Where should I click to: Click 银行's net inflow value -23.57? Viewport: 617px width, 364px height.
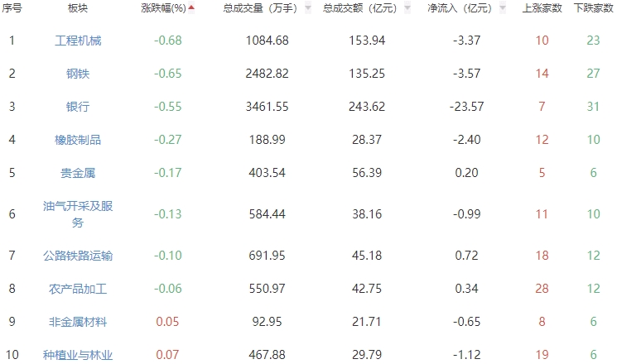(465, 107)
